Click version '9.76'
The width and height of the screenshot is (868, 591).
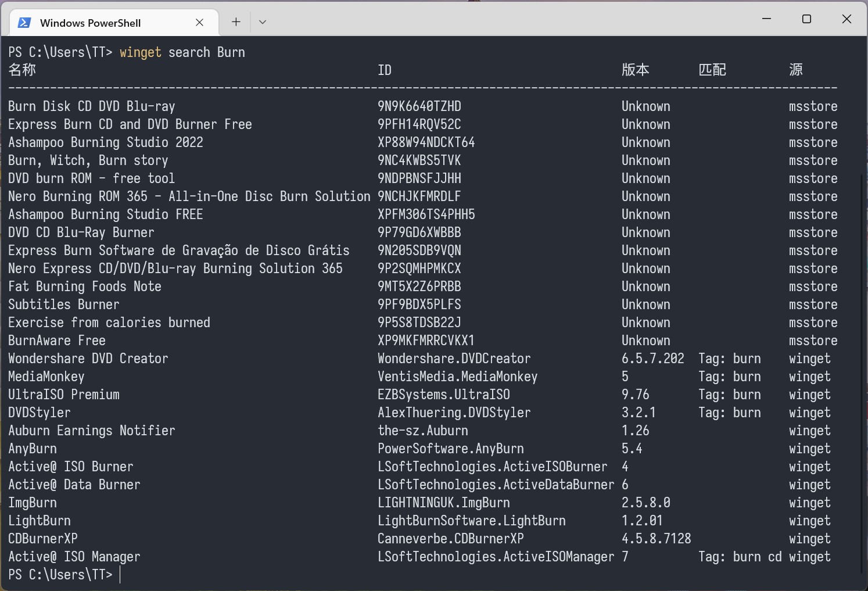click(x=636, y=395)
